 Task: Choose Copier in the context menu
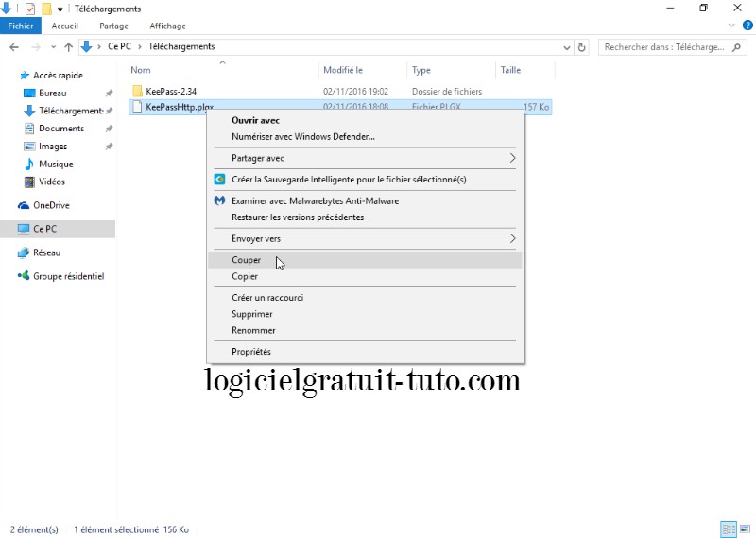(x=365, y=276)
